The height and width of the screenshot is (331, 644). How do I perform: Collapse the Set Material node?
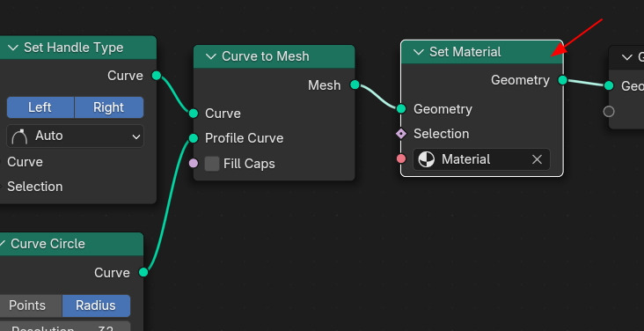tap(419, 52)
